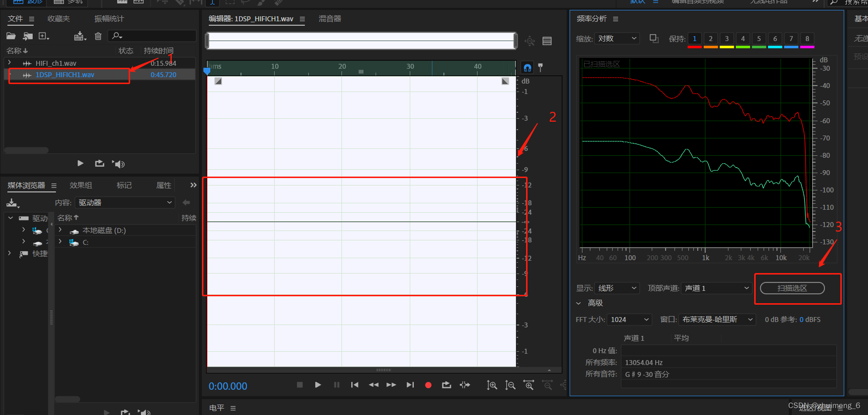The image size is (868, 415).
Task: Switch to the 效果组 tab
Action: pos(81,185)
